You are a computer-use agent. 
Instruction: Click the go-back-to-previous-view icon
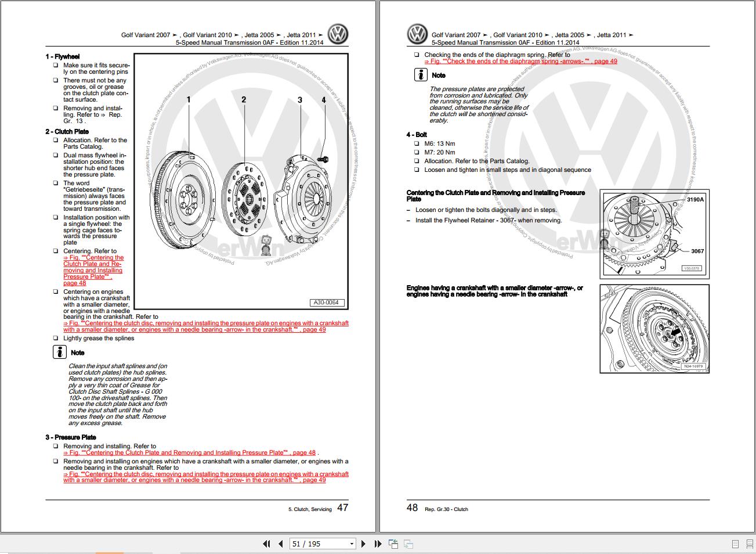393,544
